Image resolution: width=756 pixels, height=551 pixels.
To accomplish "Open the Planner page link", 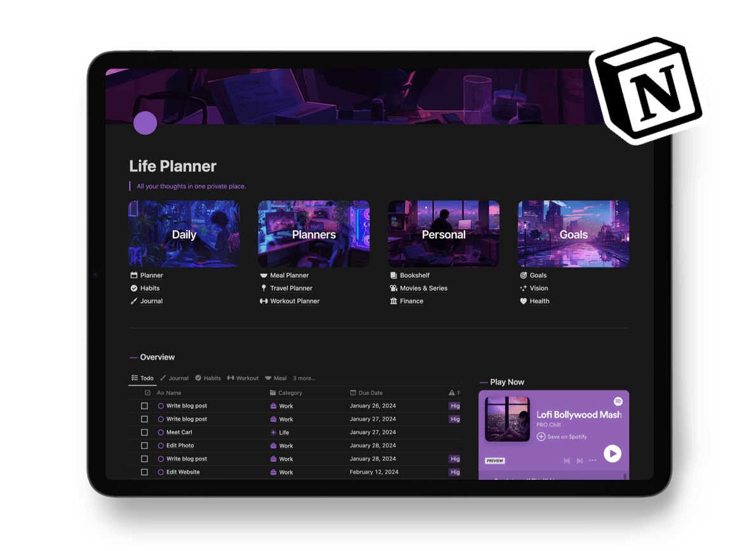I will (151, 276).
